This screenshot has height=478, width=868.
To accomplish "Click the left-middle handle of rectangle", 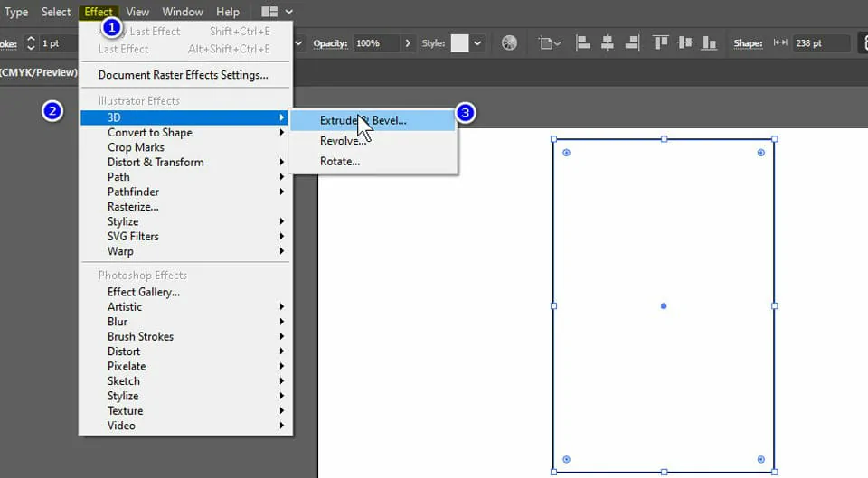I will pyautogui.click(x=553, y=306).
